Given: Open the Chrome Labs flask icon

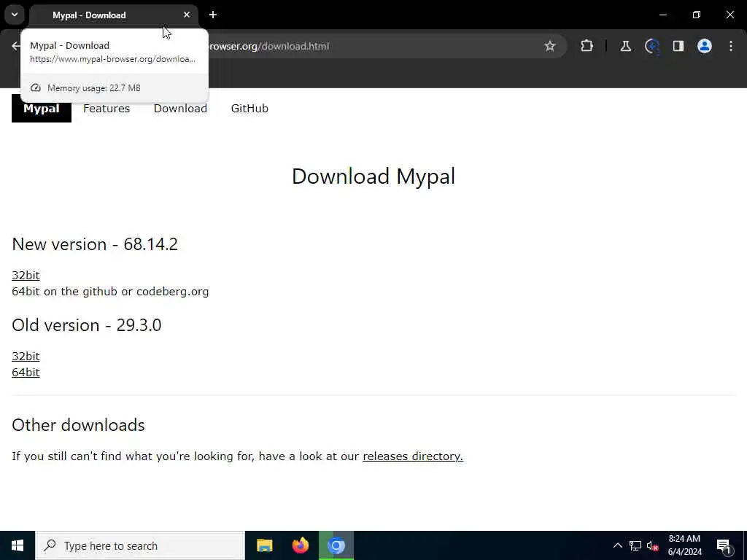Looking at the screenshot, I should (625, 46).
